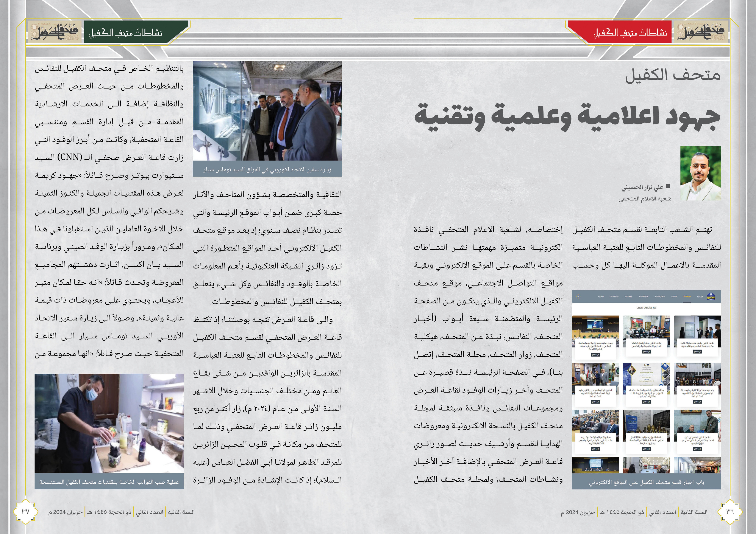This screenshot has width=756, height=534.
Task: Click 'العدد الثاني' in the page 36 footer
Action: coord(662,512)
